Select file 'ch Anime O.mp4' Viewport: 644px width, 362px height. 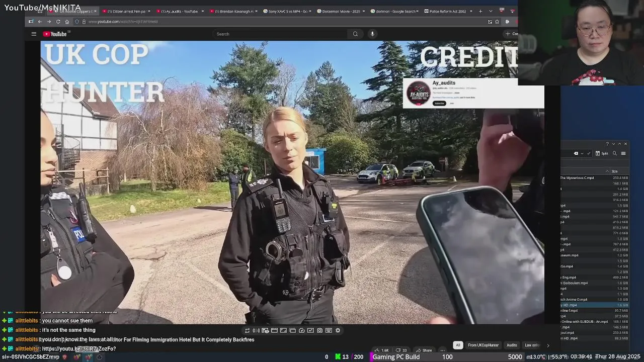pos(574,300)
